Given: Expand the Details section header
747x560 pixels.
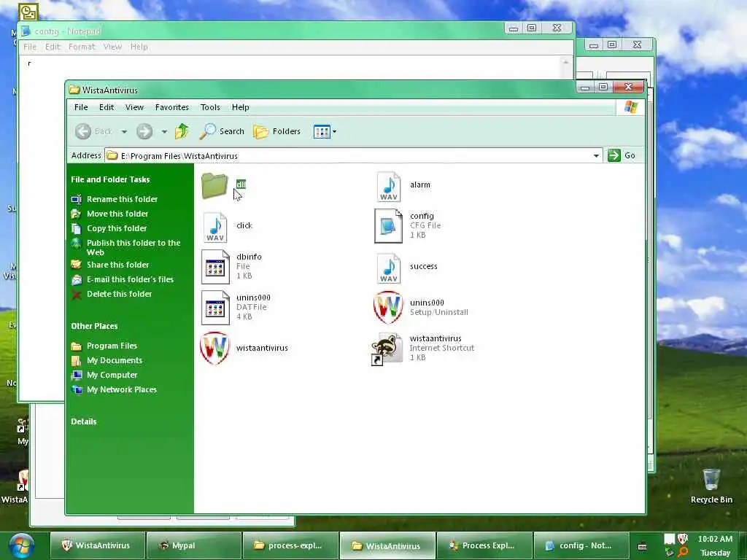Looking at the screenshot, I should click(83, 421).
